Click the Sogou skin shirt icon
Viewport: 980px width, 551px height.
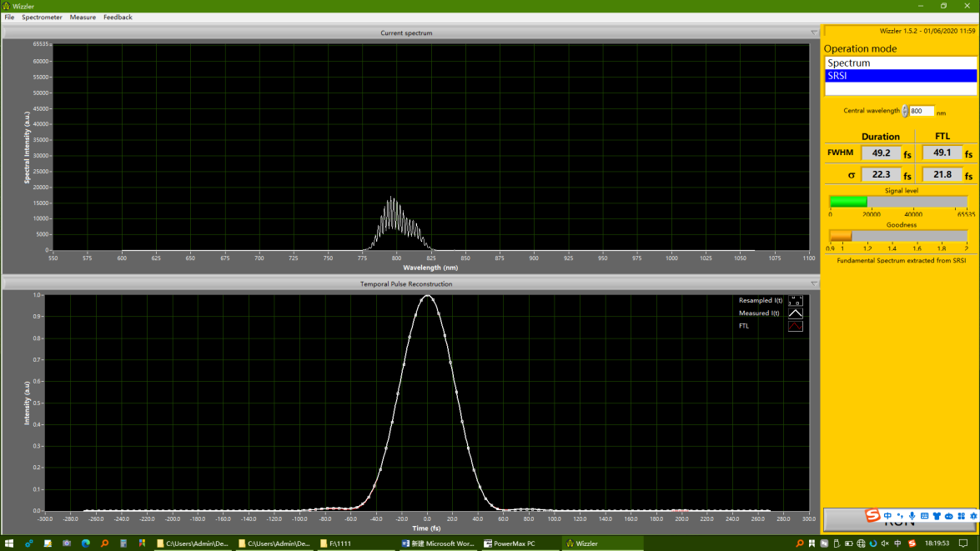click(x=937, y=516)
